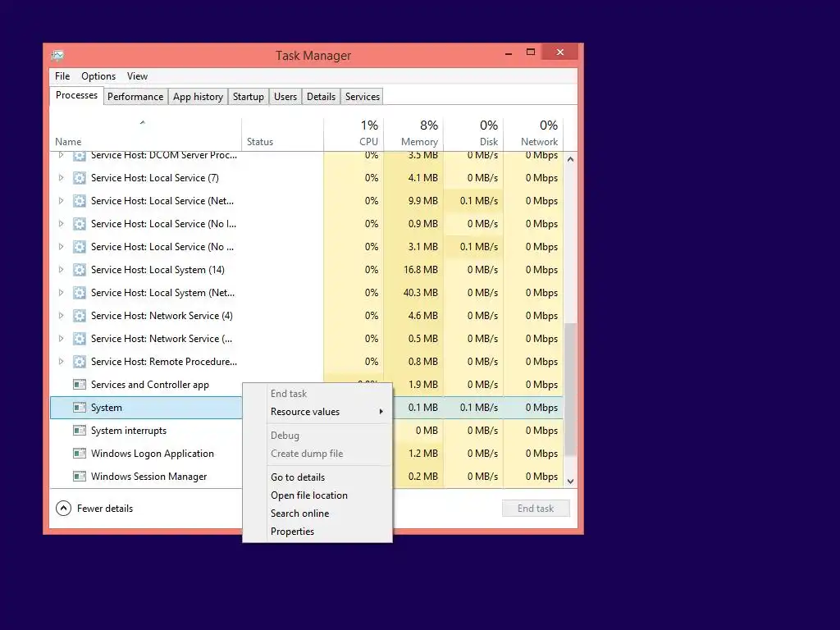Screen dimensions: 840x630
Task: Open the File menu
Action: pyautogui.click(x=62, y=76)
